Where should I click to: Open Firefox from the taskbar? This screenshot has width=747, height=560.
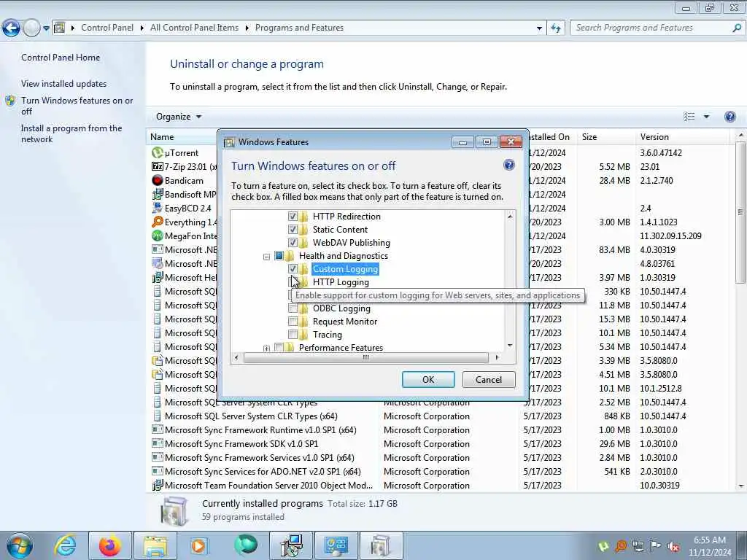pos(109,545)
